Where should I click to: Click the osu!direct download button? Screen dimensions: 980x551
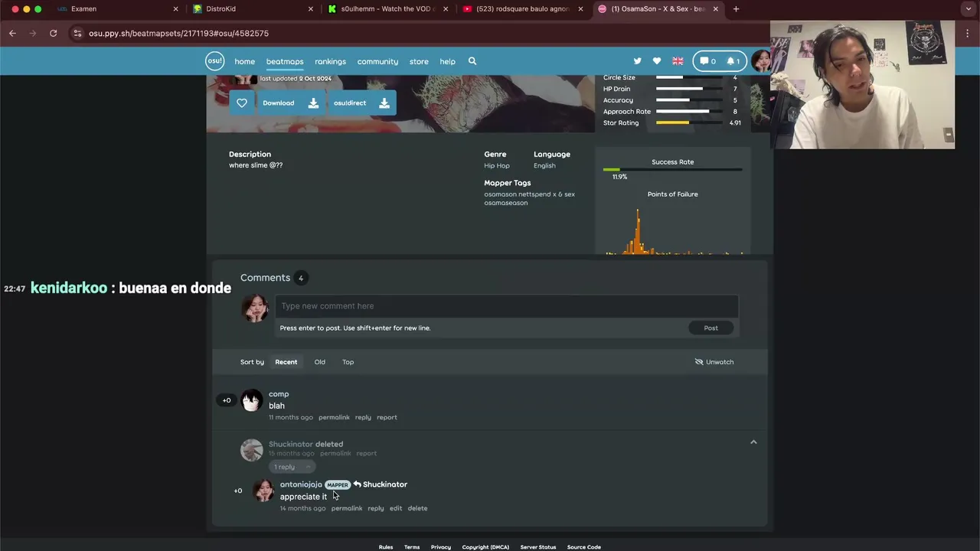(362, 103)
